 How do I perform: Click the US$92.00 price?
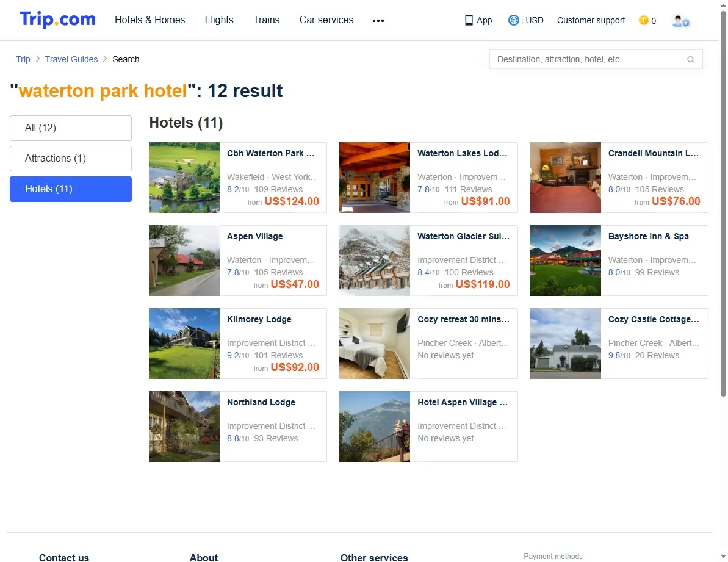pos(295,368)
